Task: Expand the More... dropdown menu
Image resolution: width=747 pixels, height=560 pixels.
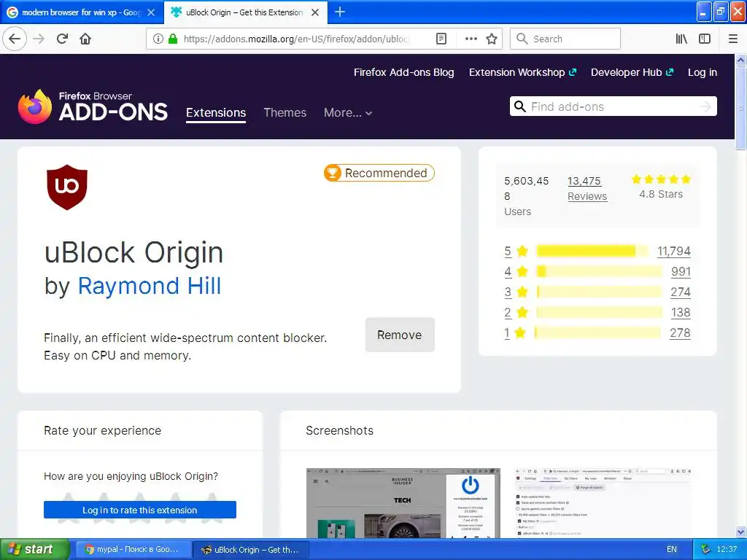Action: 348,113
